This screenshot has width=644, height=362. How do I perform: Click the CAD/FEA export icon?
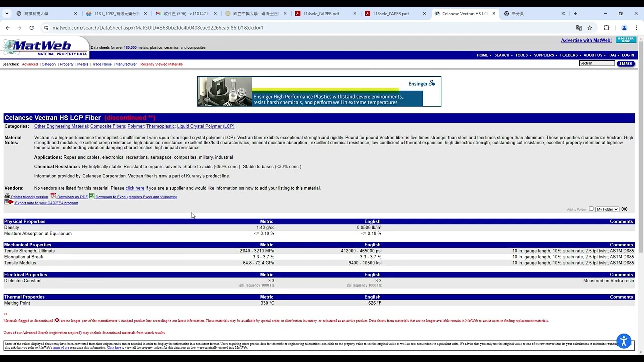pos(9,202)
